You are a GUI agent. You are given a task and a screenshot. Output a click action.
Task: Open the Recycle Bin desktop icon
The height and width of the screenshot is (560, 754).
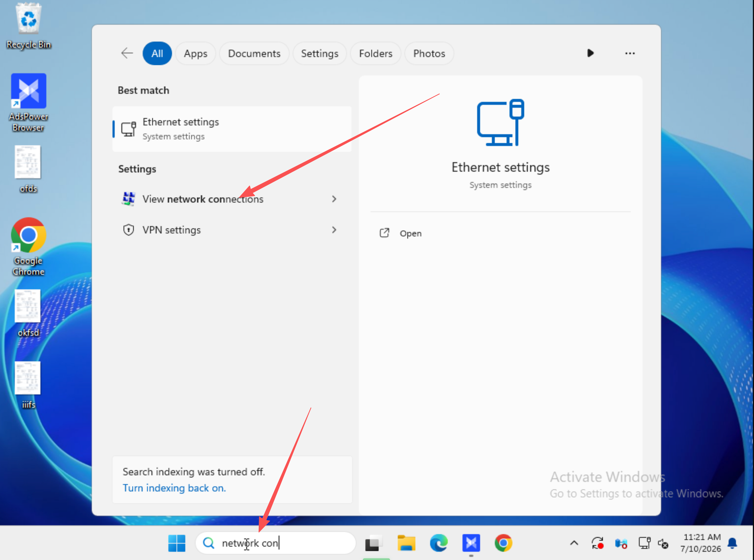coord(28,25)
